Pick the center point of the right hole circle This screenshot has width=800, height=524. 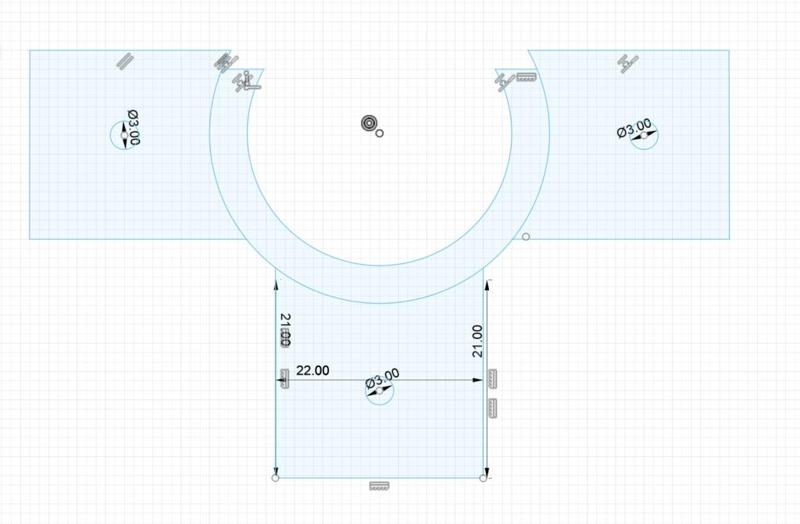point(644,135)
